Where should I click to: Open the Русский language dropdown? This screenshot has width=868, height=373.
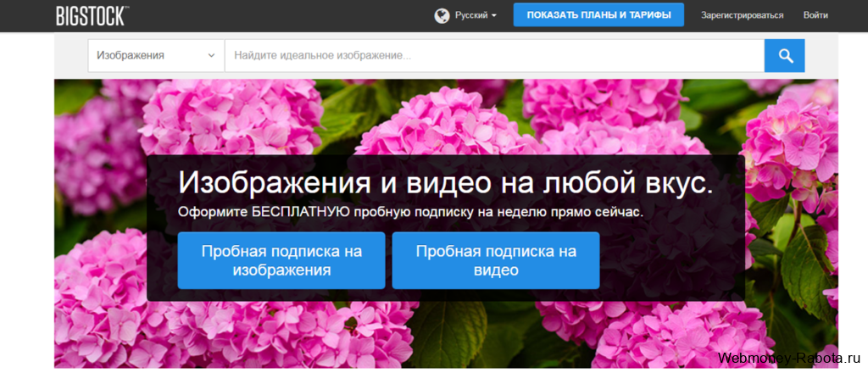pyautogui.click(x=476, y=15)
